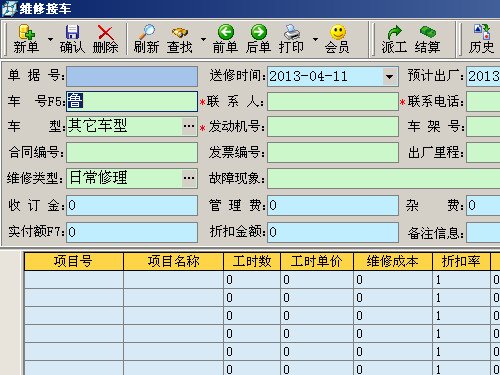This screenshot has height=375, width=500.
Task: Click the 发票编号 input field
Action: point(333,152)
